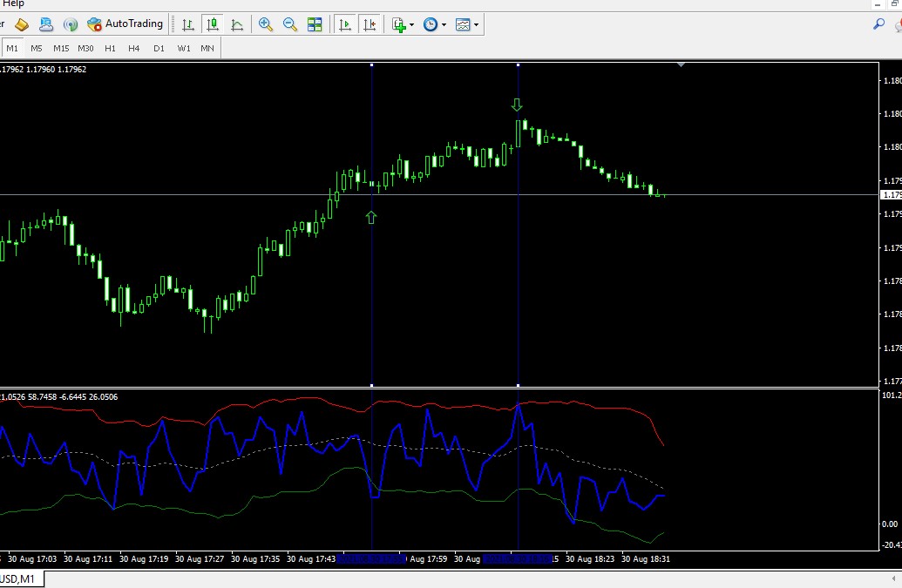Viewport: 902px width, 588px height.
Task: Click the Signals broadcast icon
Action: click(x=71, y=24)
